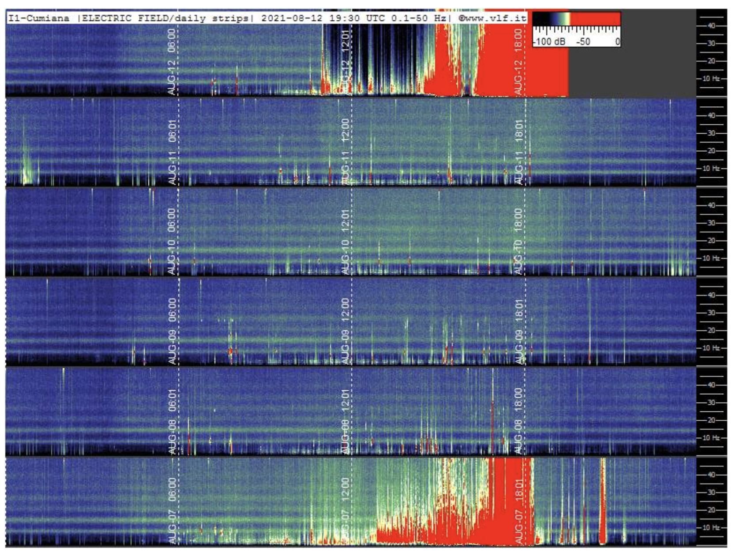Select the AUG-08 12:01 time marker
This screenshot has width=744, height=560.
(346, 422)
